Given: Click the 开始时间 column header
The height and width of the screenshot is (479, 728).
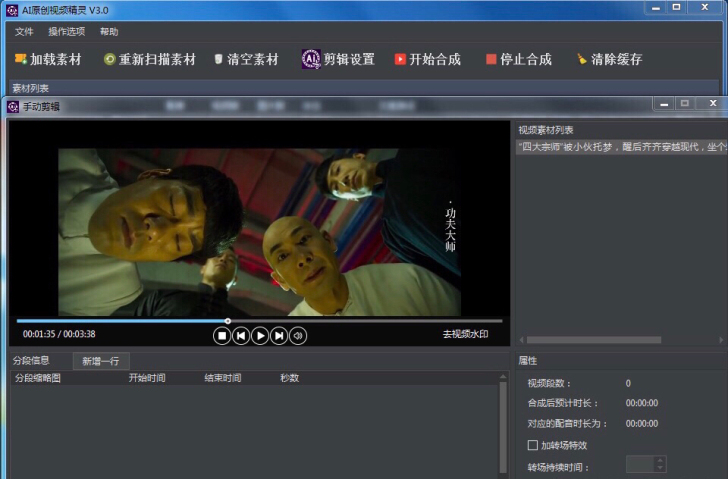Looking at the screenshot, I should point(147,378).
